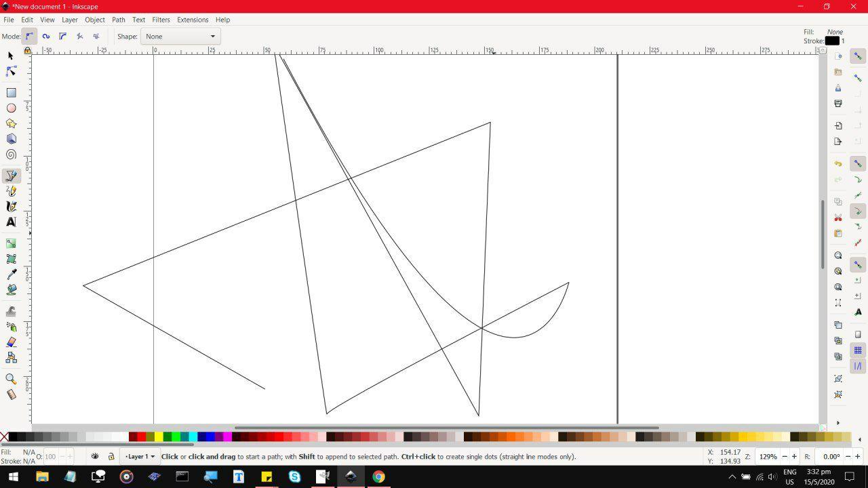Select the Spiral tool
The width and height of the screenshot is (868, 488).
11,155
